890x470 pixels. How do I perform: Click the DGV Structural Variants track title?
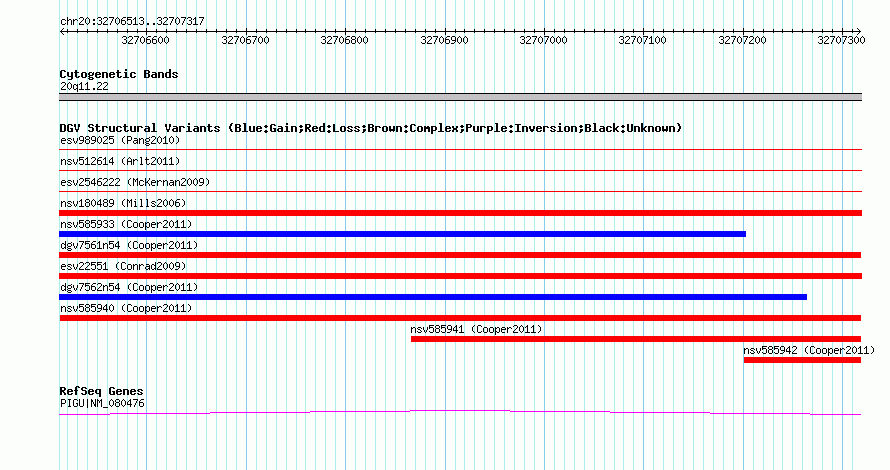(x=371, y=128)
